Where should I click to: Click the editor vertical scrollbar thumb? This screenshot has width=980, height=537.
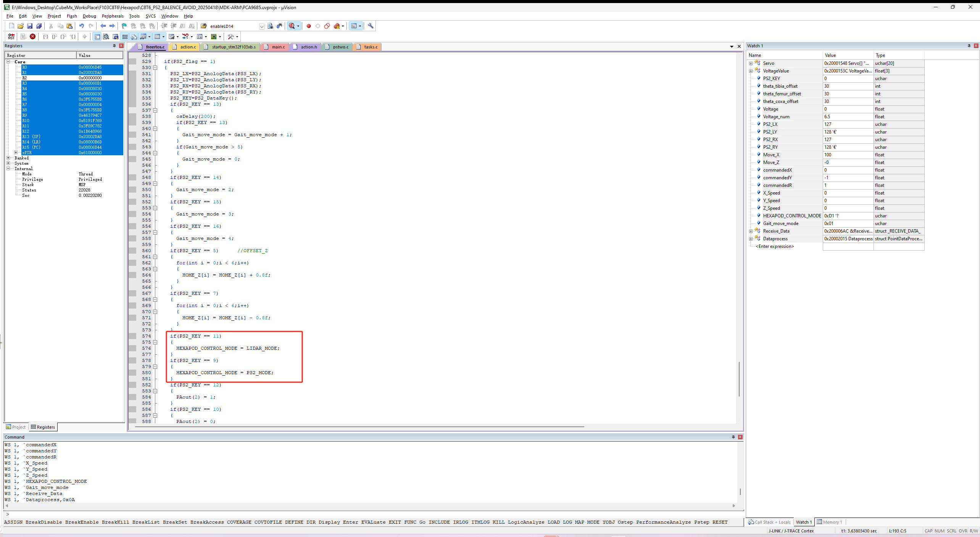(739, 378)
